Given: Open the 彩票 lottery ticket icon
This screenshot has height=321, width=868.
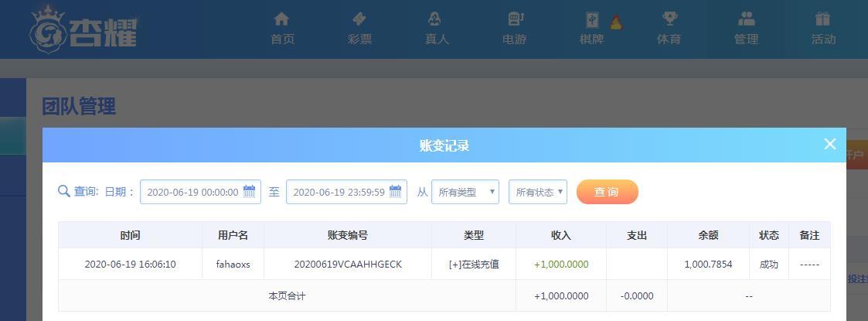Looking at the screenshot, I should click(x=359, y=19).
